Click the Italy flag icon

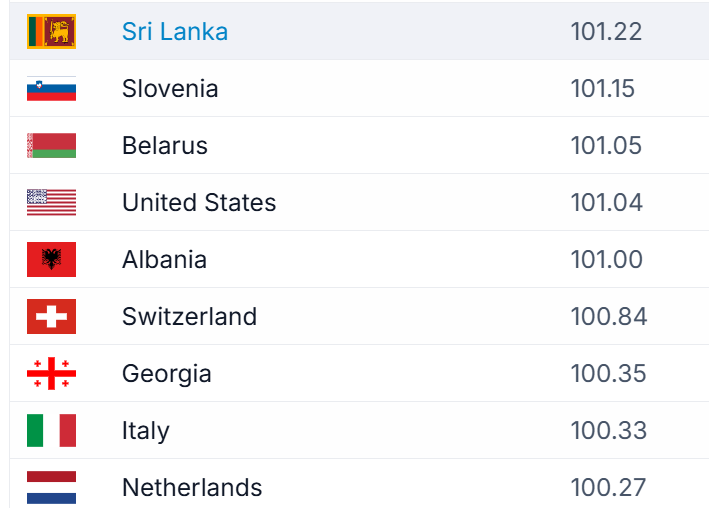[x=51, y=431]
